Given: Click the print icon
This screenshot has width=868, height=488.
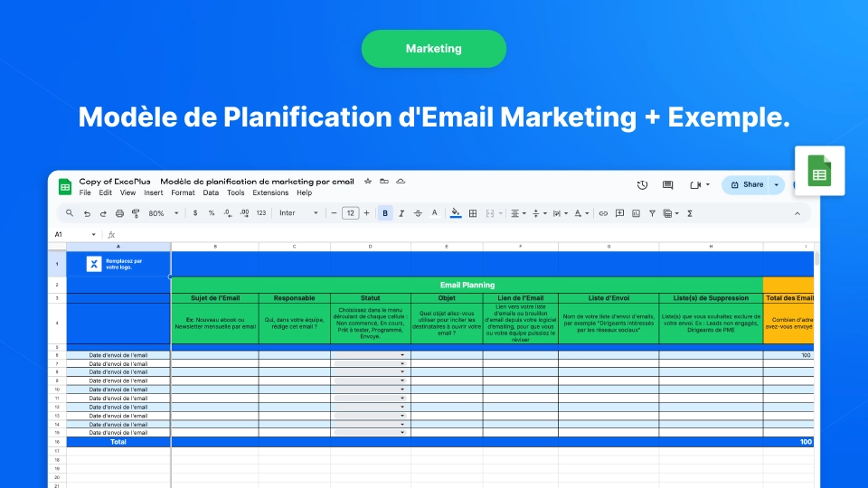Looking at the screenshot, I should [119, 213].
